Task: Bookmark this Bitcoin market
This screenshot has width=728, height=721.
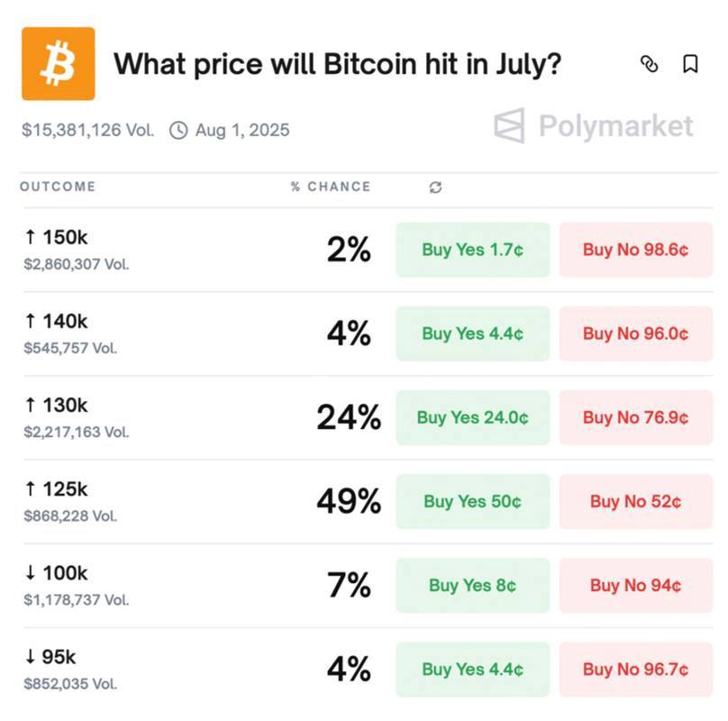Action: 690,64
